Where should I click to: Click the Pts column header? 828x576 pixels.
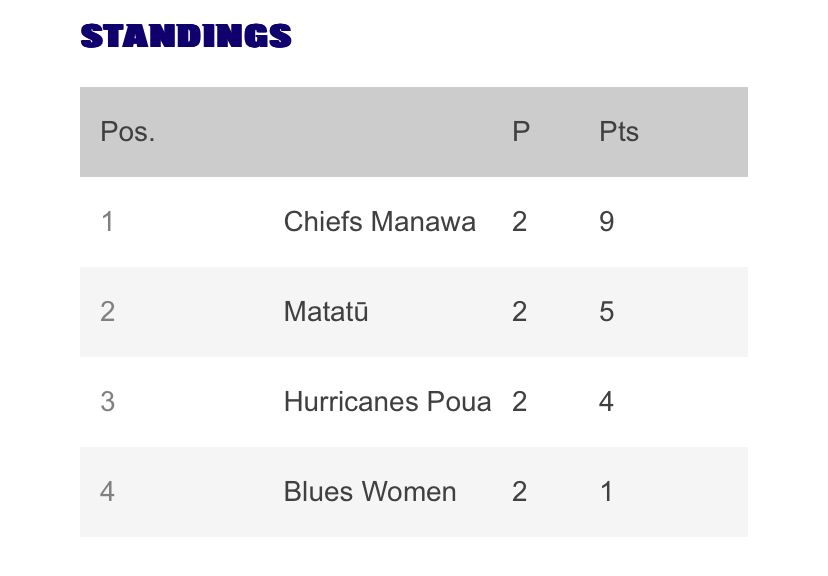pyautogui.click(x=619, y=131)
